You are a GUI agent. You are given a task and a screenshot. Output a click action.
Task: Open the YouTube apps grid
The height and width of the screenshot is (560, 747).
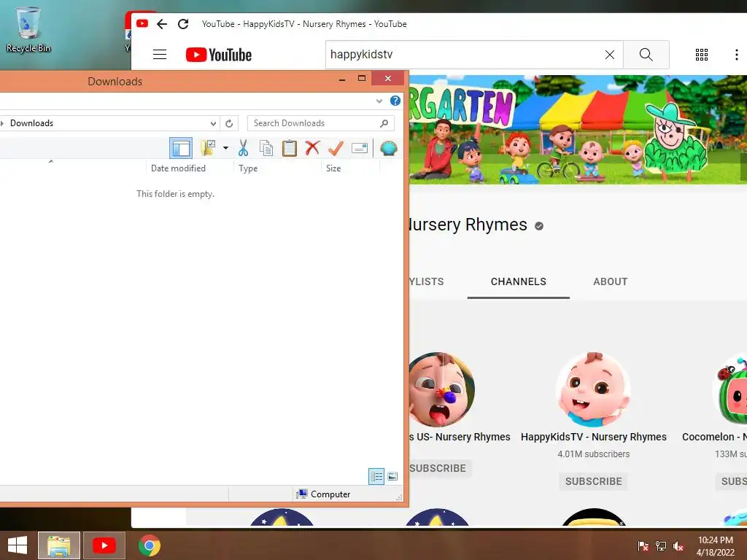(702, 55)
